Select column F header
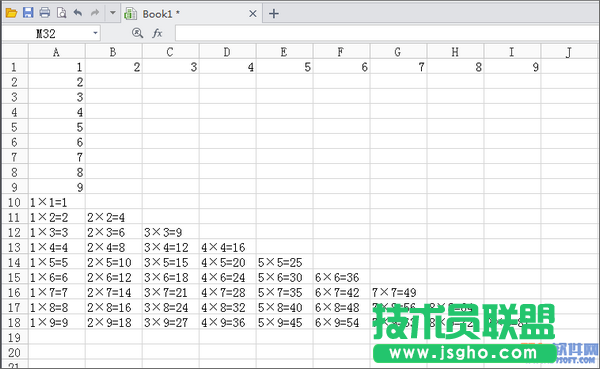The height and width of the screenshot is (369, 600). click(341, 52)
